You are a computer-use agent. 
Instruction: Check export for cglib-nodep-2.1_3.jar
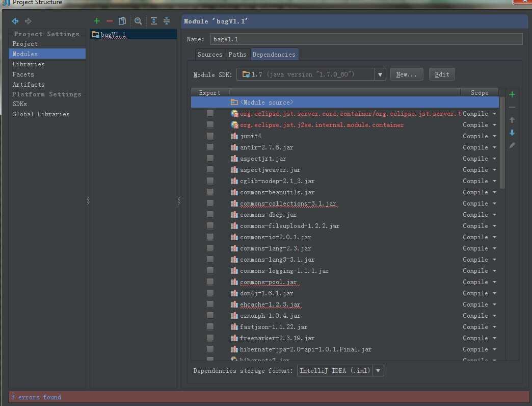click(210, 181)
